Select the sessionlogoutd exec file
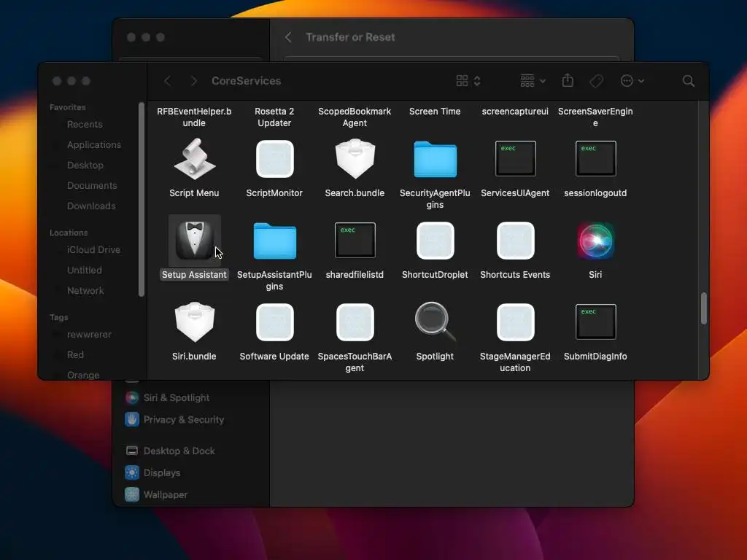747x560 pixels. pyautogui.click(x=595, y=158)
